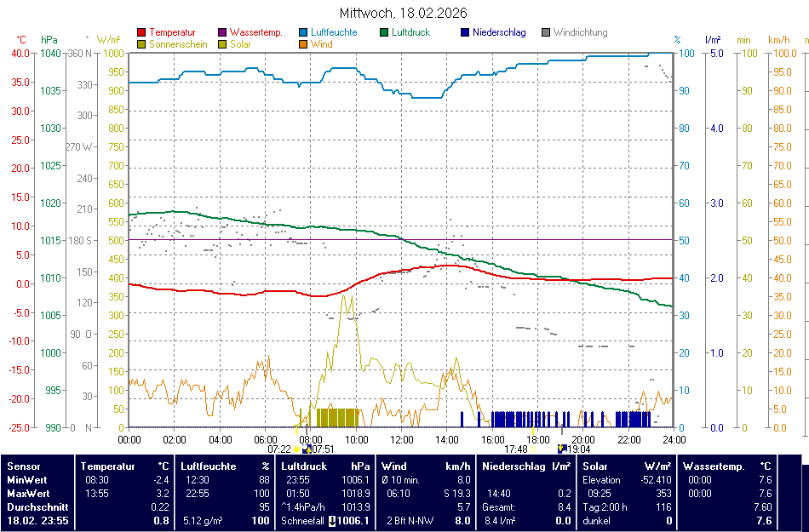Click the 12:00 time axis label
Screen dimensions: 809x532
[x=402, y=439]
